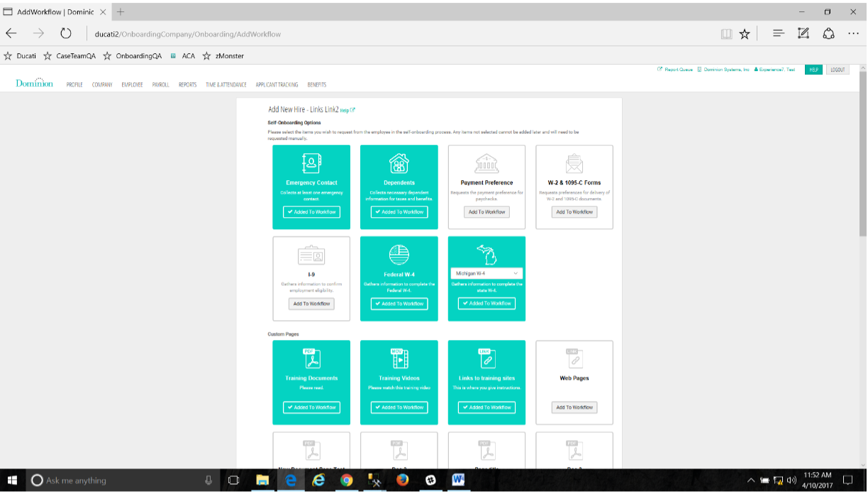Click the browser Share icon
Viewport: 868px width, 494px height.
click(828, 33)
